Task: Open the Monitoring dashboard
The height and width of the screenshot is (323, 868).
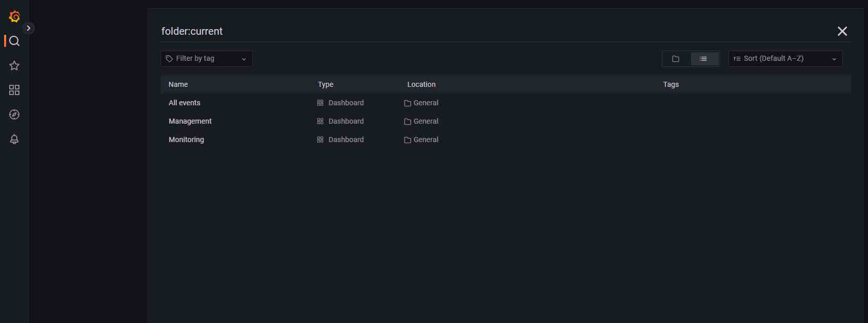Action: click(186, 140)
